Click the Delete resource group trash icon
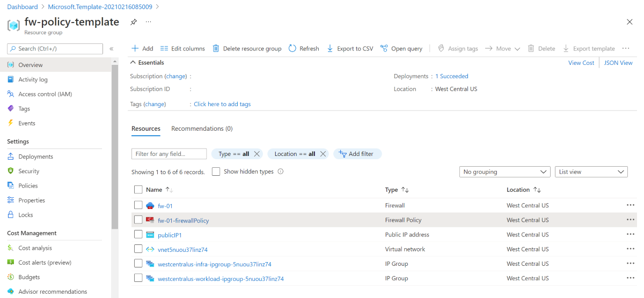The width and height of the screenshot is (644, 298). point(216,48)
